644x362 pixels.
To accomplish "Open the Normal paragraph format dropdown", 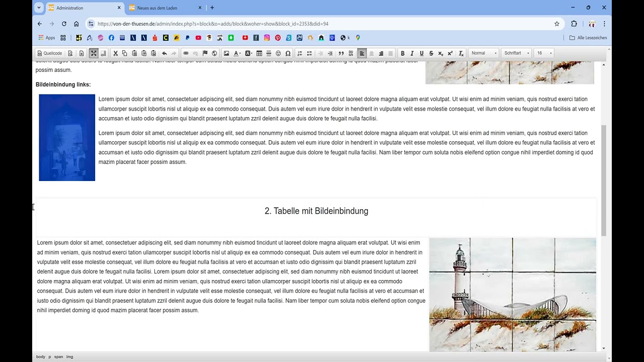I will click(484, 53).
